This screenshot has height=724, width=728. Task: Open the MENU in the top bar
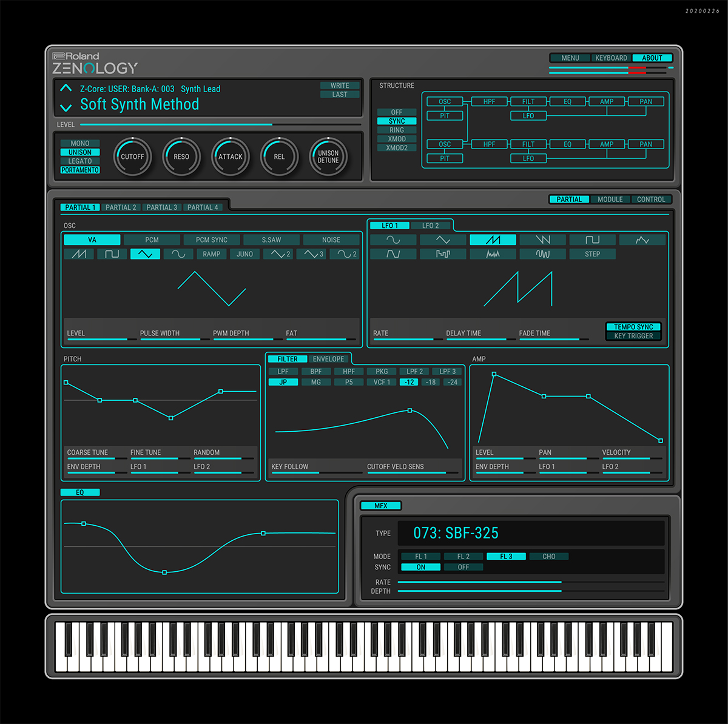click(570, 58)
